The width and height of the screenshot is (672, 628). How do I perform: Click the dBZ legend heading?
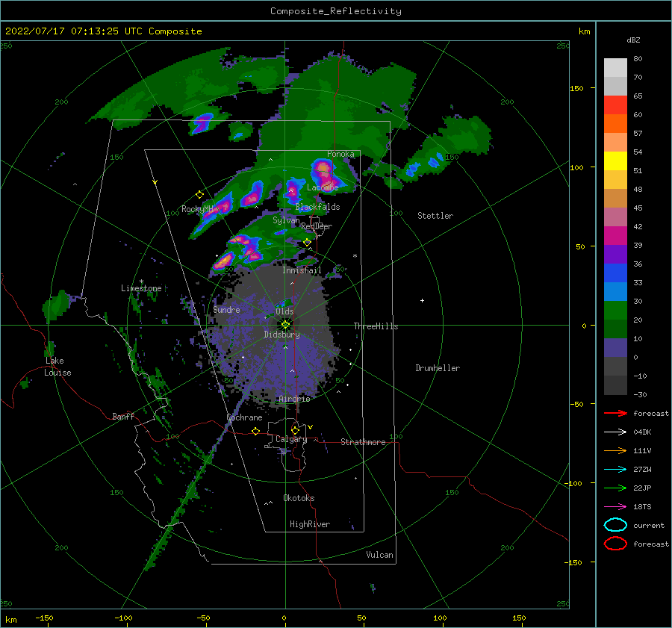click(x=633, y=40)
